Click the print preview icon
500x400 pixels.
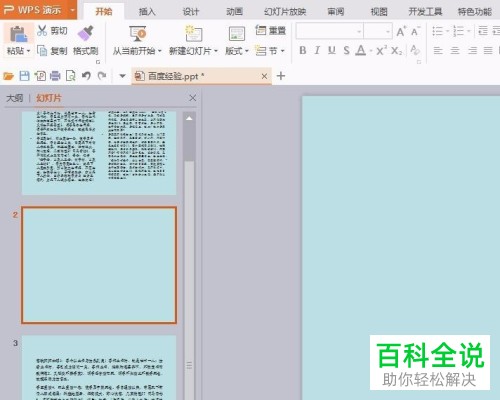pyautogui.click(x=70, y=76)
